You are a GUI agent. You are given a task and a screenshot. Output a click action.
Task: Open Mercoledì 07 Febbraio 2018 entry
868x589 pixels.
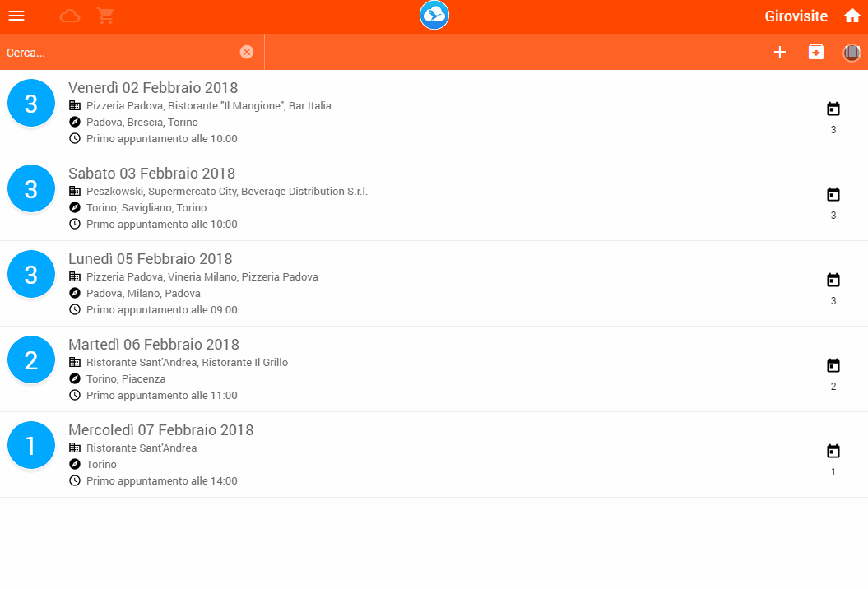[434, 455]
